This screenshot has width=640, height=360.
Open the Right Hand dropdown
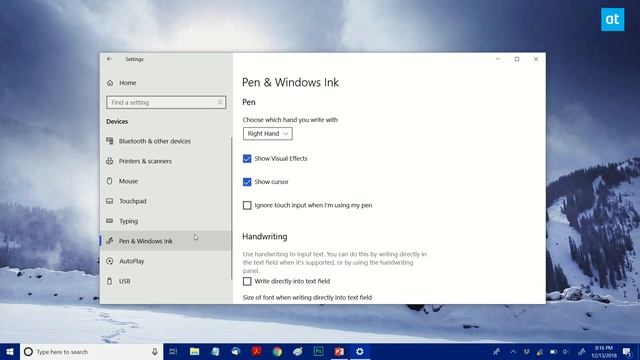pos(268,134)
